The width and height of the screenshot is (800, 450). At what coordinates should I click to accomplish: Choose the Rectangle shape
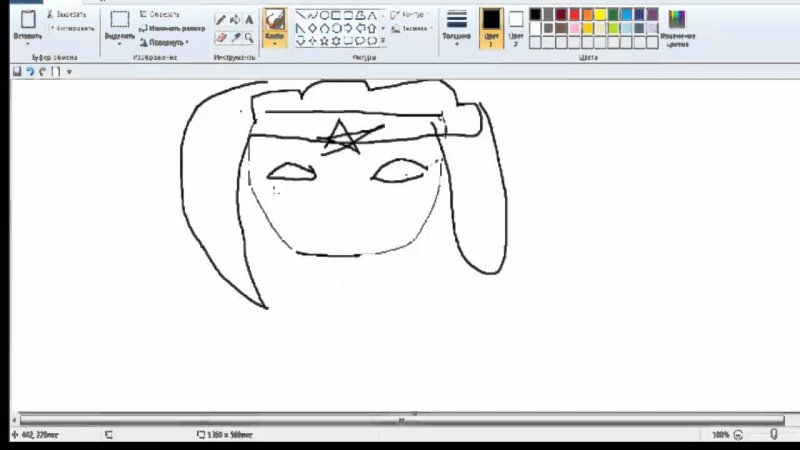pyautogui.click(x=336, y=15)
